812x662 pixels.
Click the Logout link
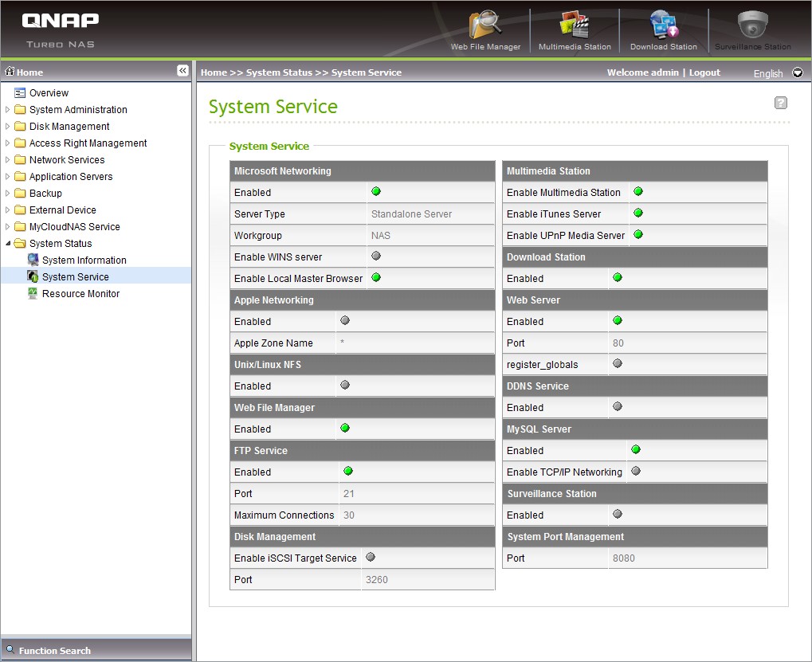point(704,72)
